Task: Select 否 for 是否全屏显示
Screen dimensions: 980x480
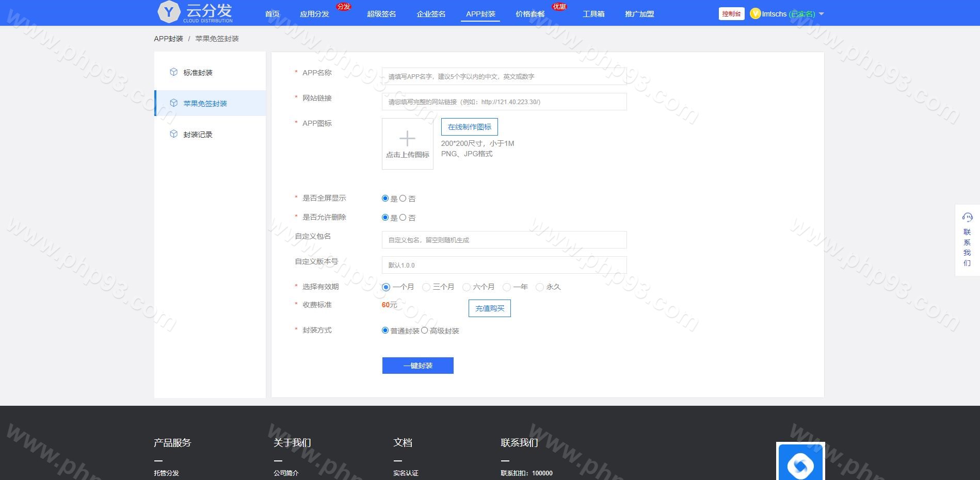Action: pyautogui.click(x=403, y=198)
